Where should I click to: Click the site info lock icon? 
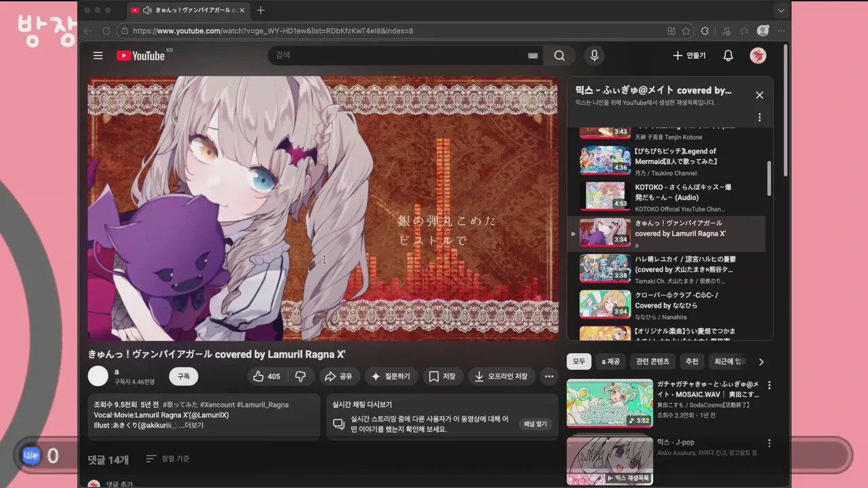(124, 30)
